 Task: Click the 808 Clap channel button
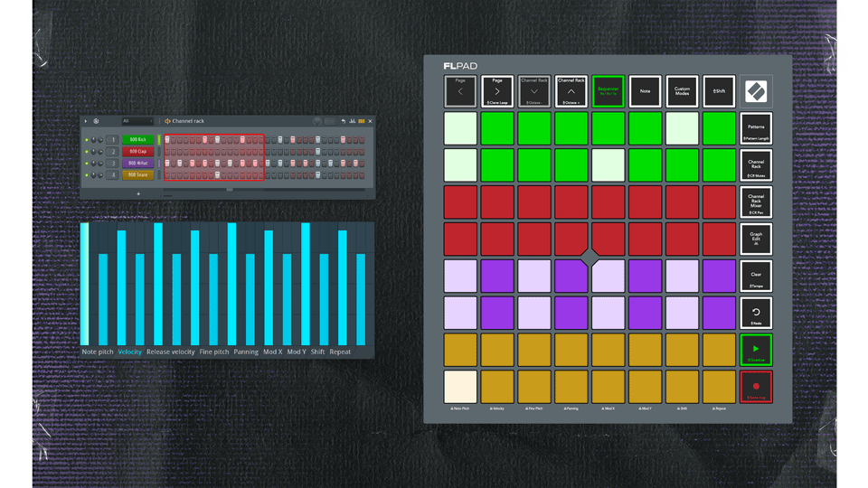click(x=137, y=152)
